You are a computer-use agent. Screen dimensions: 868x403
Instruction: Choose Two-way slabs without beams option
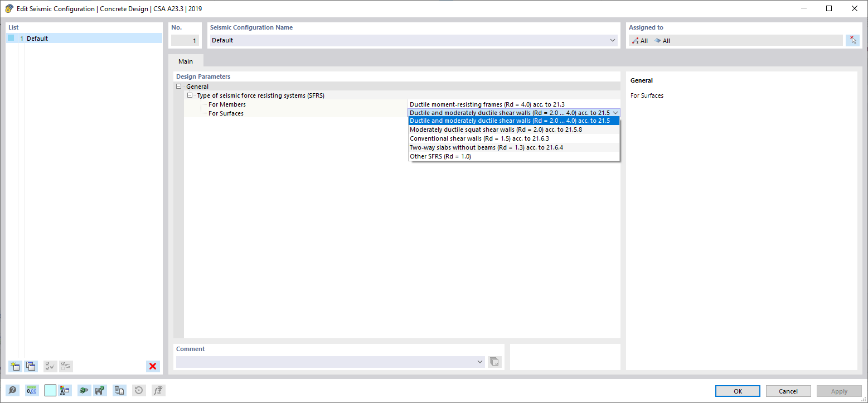pos(513,147)
